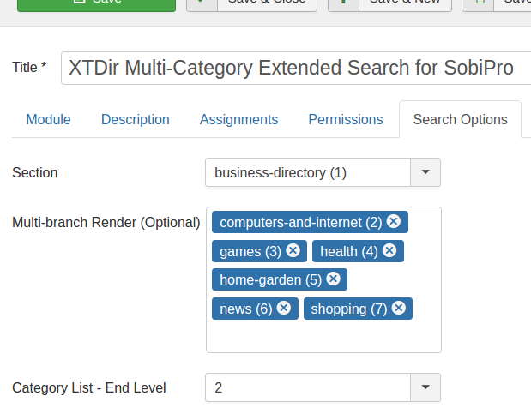Image resolution: width=531 pixels, height=420 pixels.
Task: Open Category List End Level dropdown arrow
Action: (x=425, y=387)
